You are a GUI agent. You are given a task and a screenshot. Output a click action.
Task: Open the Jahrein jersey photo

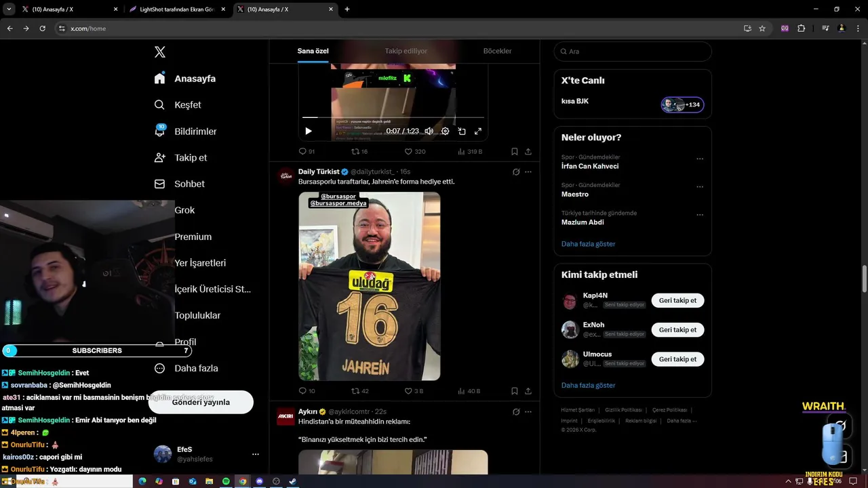(370, 286)
